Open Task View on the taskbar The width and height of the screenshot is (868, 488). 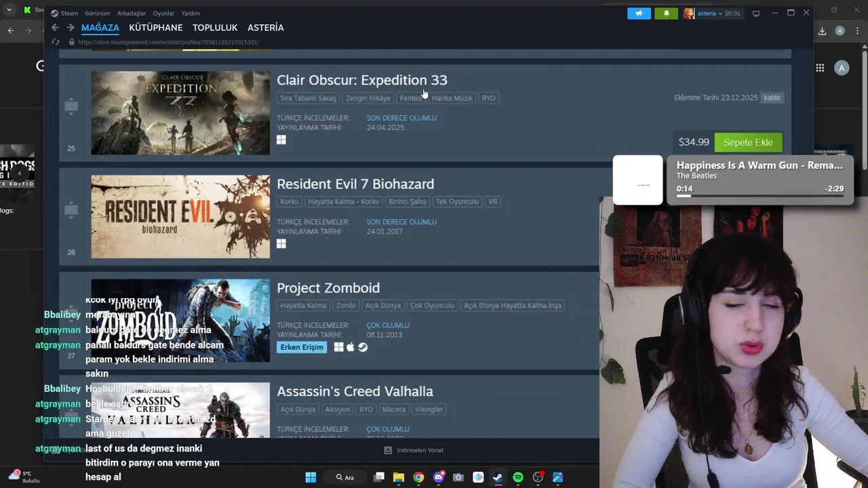[x=379, y=477]
